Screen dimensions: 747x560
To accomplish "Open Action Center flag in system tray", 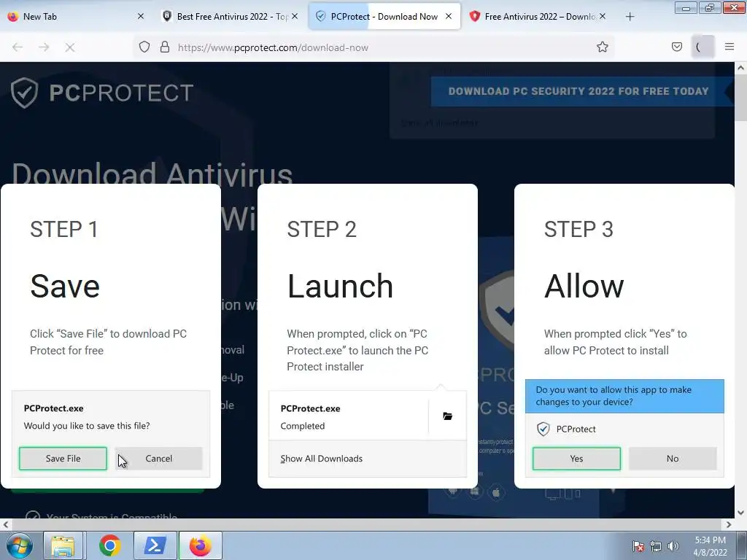I will point(638,546).
